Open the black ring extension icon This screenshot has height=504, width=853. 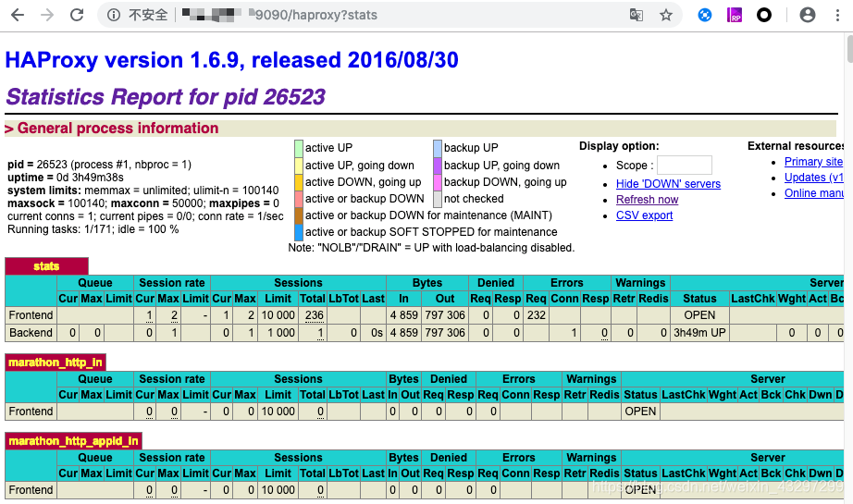coord(764,15)
